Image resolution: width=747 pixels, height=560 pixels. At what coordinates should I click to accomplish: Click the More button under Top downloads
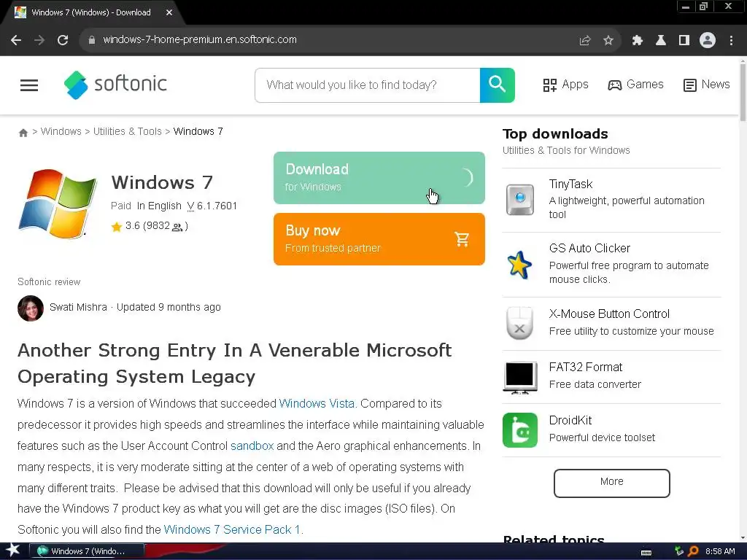pos(612,483)
